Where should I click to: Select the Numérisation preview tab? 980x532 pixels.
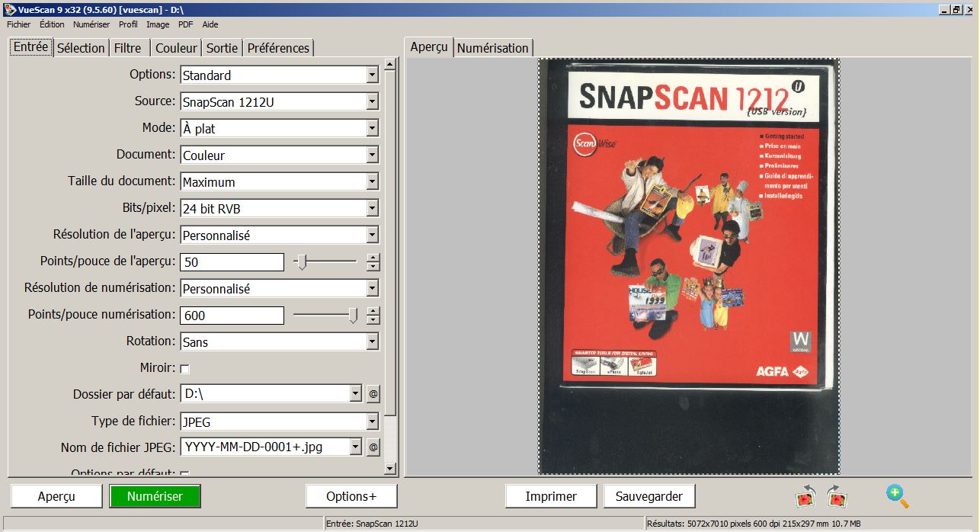[492, 48]
